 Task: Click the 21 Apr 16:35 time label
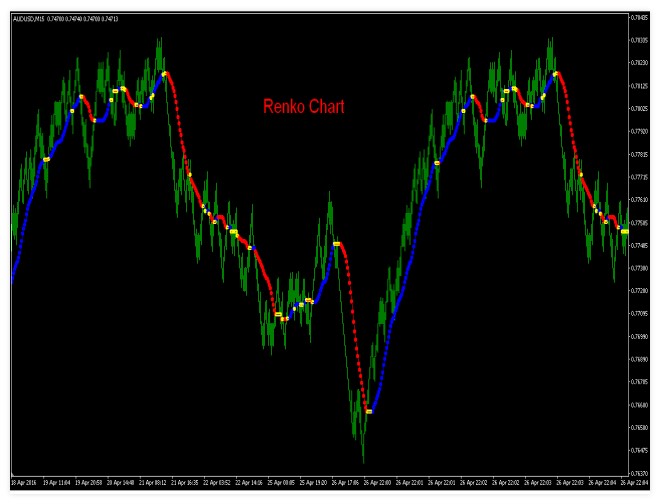pos(185,483)
